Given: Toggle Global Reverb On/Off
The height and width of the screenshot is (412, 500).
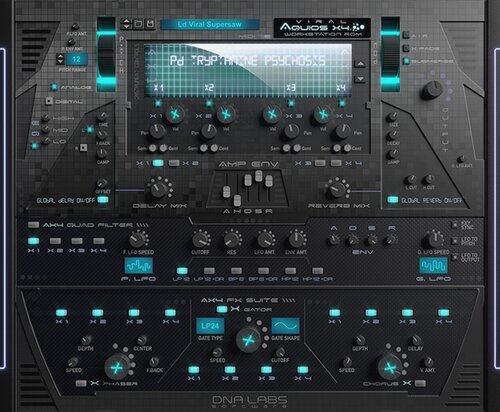Looking at the screenshot, I should 393,200.
